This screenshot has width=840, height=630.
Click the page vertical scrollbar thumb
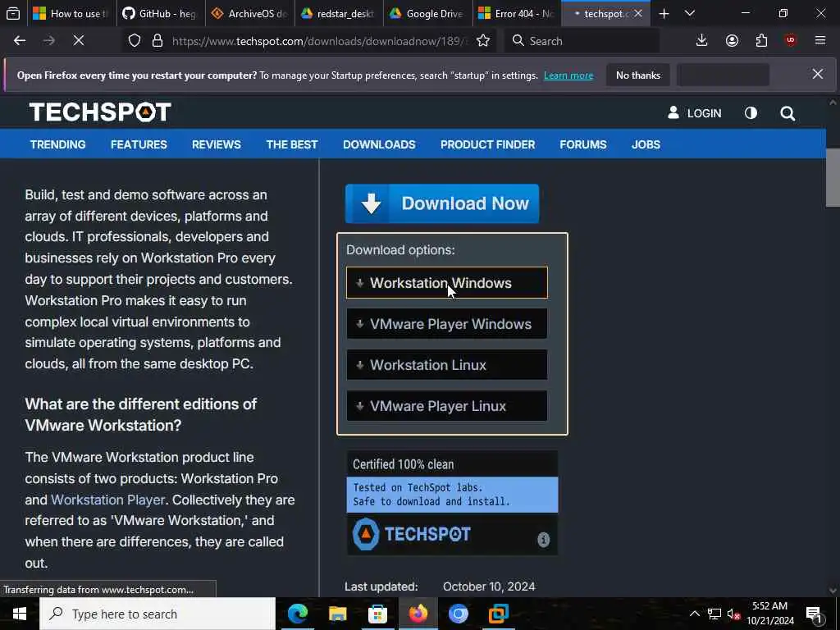click(x=833, y=178)
